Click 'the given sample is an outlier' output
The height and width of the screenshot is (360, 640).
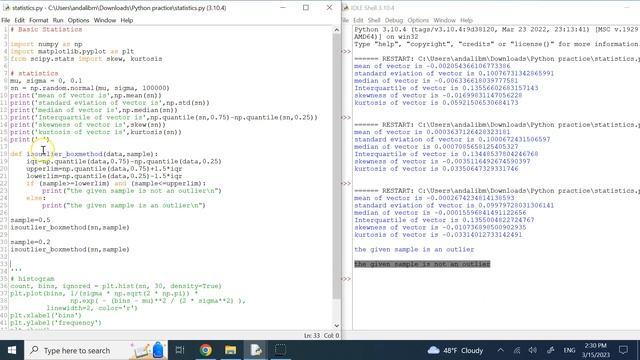tap(414, 249)
